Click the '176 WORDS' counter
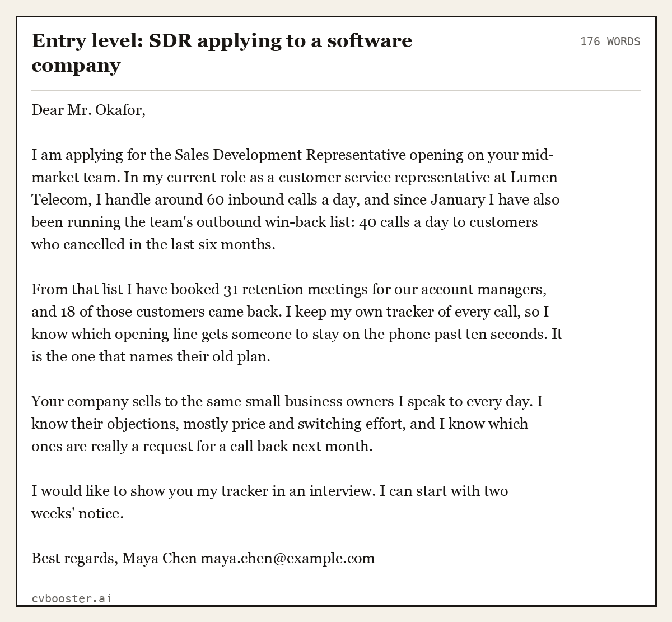 [x=610, y=41]
